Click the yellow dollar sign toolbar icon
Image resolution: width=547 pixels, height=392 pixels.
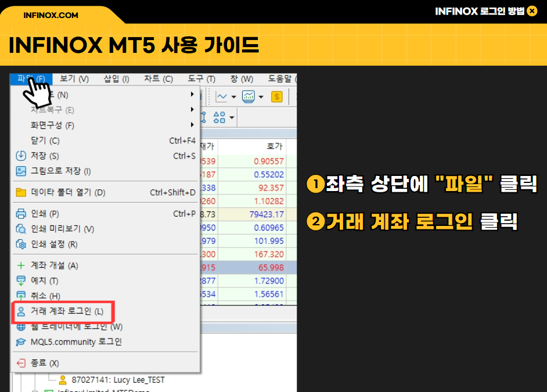[276, 96]
